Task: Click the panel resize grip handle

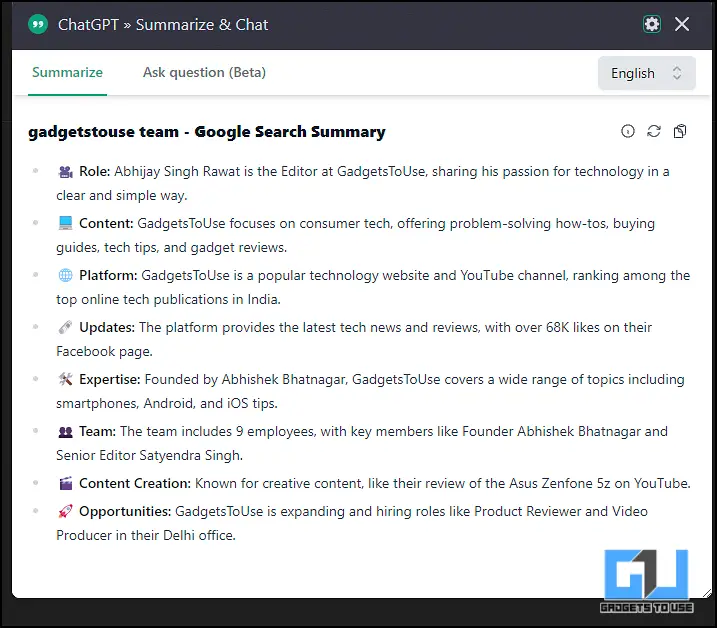Action: 707,593
